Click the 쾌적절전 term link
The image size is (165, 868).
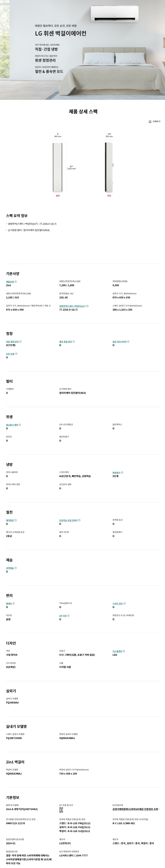[10, 520]
